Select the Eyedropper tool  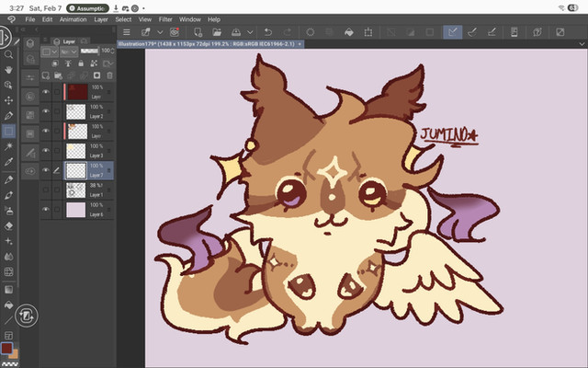click(x=8, y=162)
